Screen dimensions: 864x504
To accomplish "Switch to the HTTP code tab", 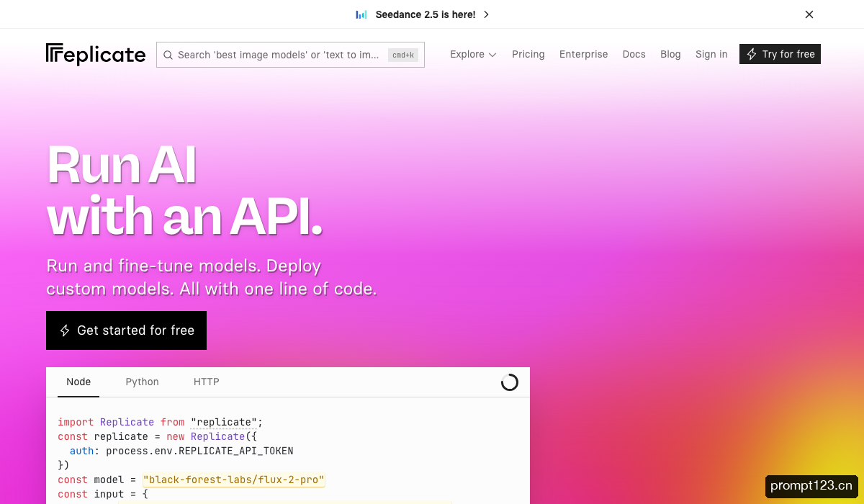I will coord(207,382).
